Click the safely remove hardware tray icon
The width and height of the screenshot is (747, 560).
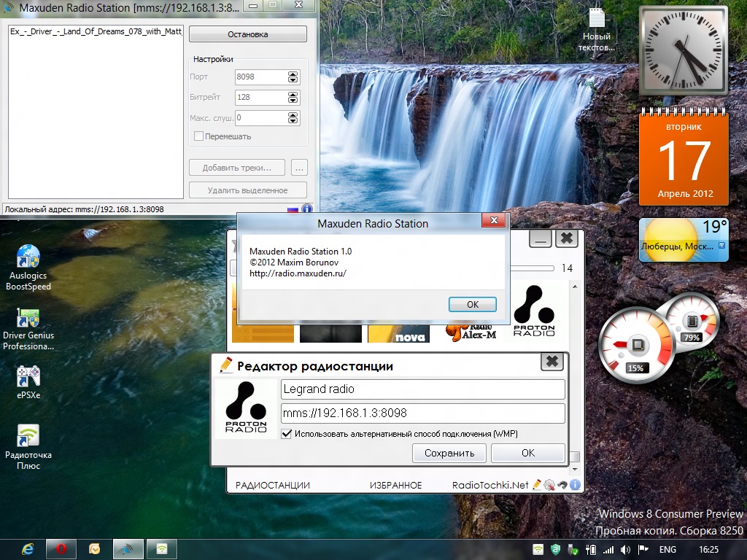tap(573, 550)
